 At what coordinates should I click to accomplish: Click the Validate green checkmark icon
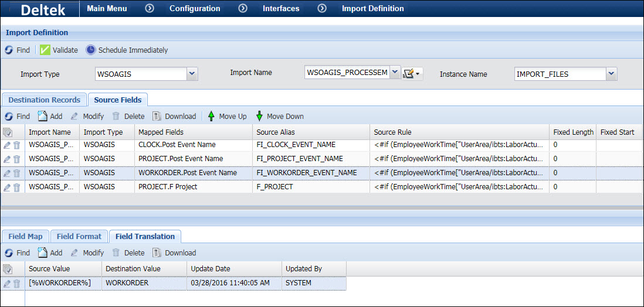(x=45, y=50)
